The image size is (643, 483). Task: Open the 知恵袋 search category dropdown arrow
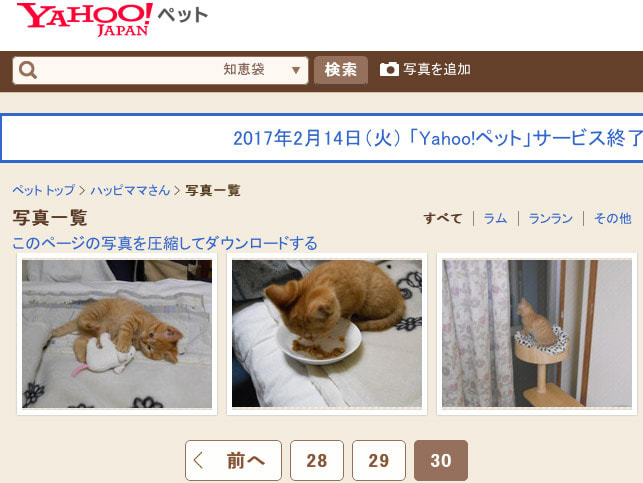tap(296, 71)
